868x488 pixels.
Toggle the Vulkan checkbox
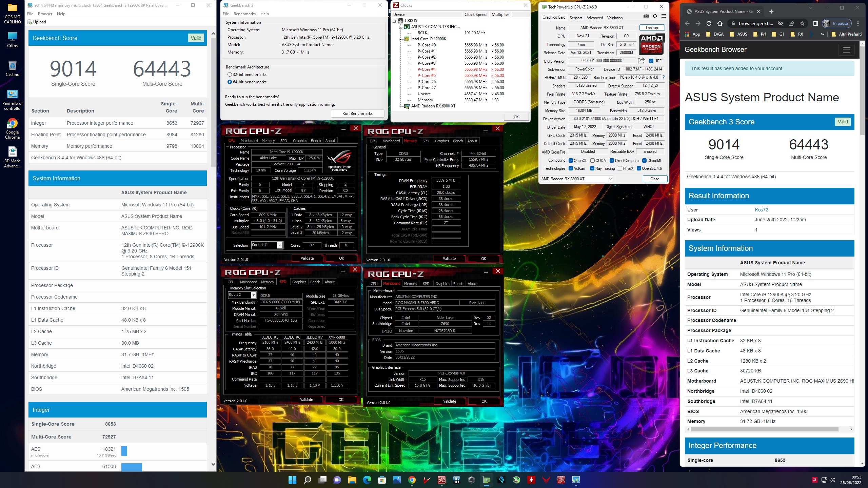click(x=571, y=168)
